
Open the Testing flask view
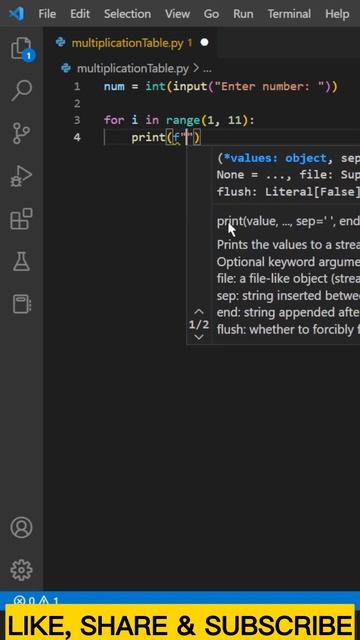(x=21, y=262)
